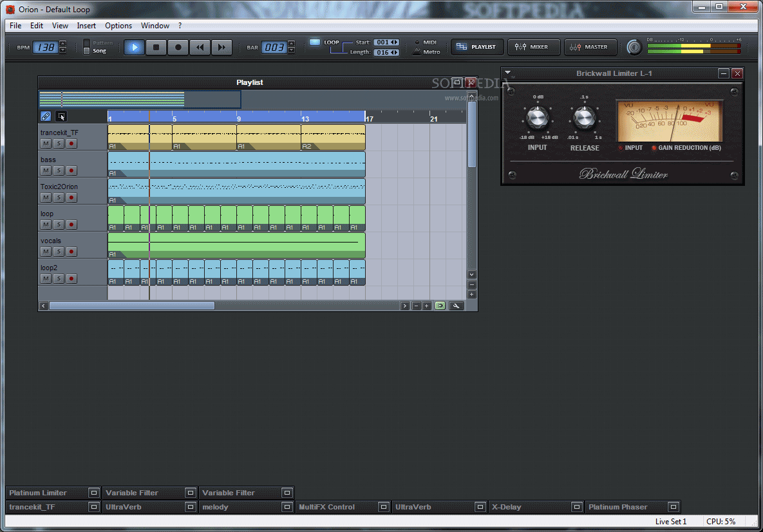
Task: Open the Brickwall Limiter preset dropdown triangle
Action: [x=507, y=73]
